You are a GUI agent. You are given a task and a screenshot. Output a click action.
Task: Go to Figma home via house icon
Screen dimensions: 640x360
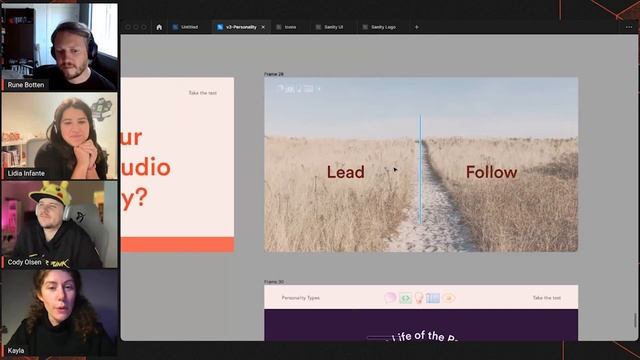click(x=159, y=27)
